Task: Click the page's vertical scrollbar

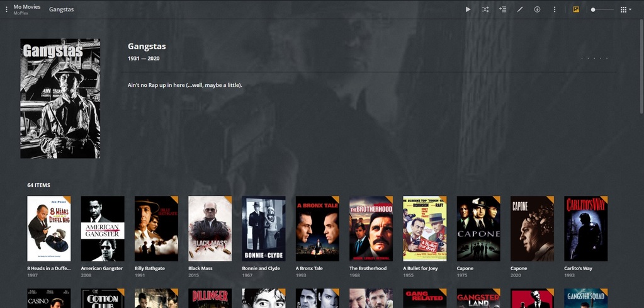Action: [x=641, y=66]
